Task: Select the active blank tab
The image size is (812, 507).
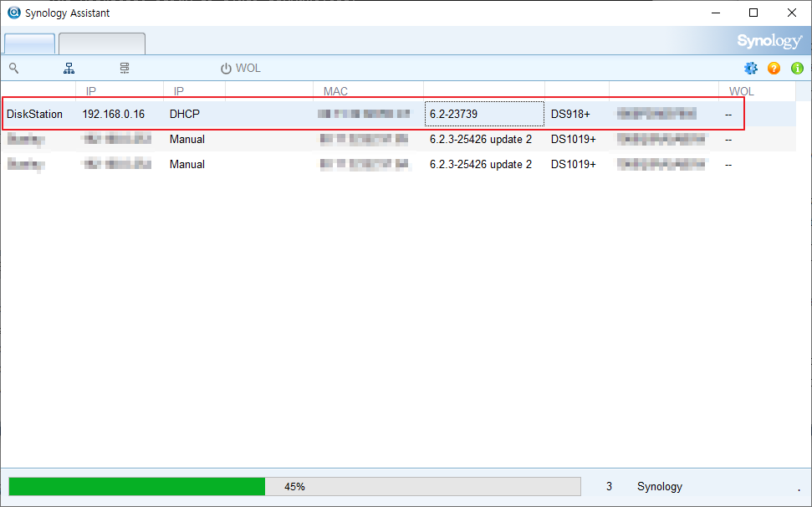Action: (29, 44)
